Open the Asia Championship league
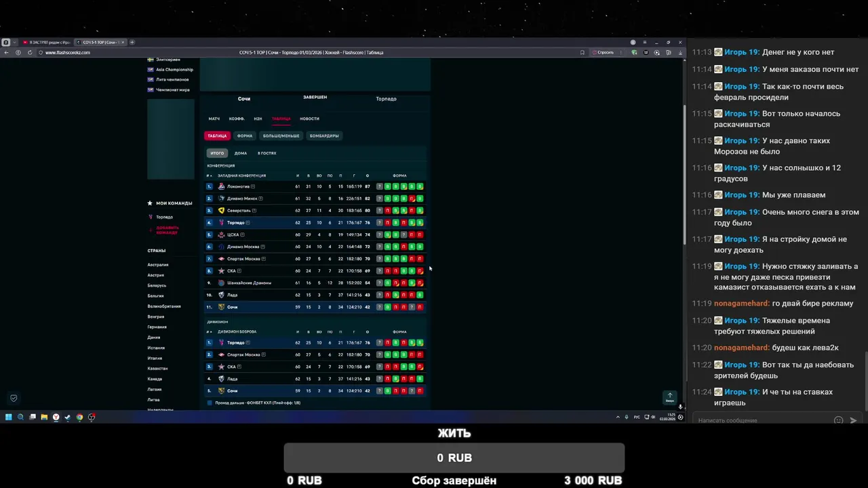Image resolution: width=868 pixels, height=488 pixels. [170, 69]
